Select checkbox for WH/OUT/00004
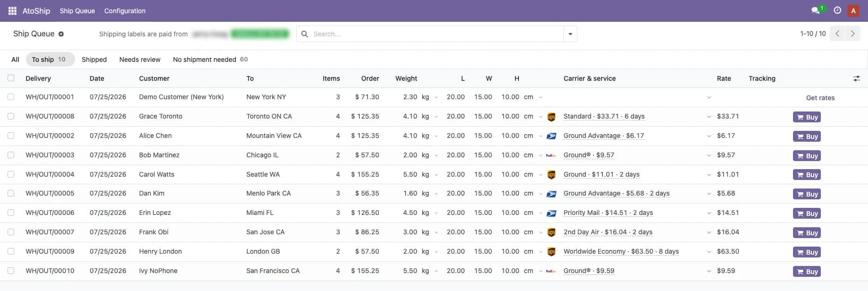Screen dimensions: 868x291 click(x=11, y=174)
